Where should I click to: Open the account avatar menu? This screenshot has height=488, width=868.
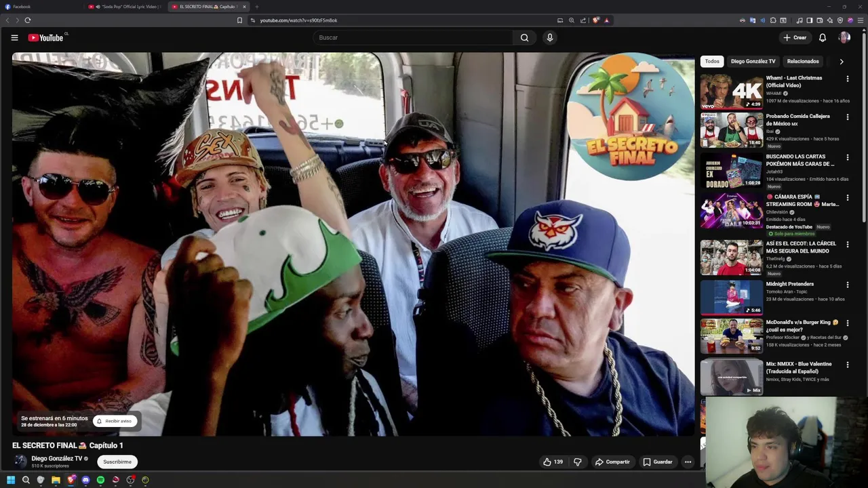coord(844,38)
